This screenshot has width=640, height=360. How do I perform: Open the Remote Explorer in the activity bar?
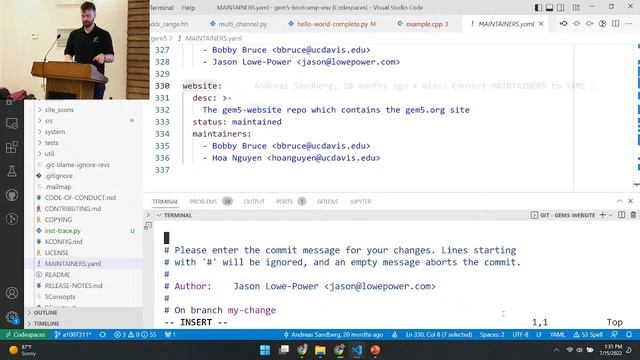pyautogui.click(x=12, y=124)
